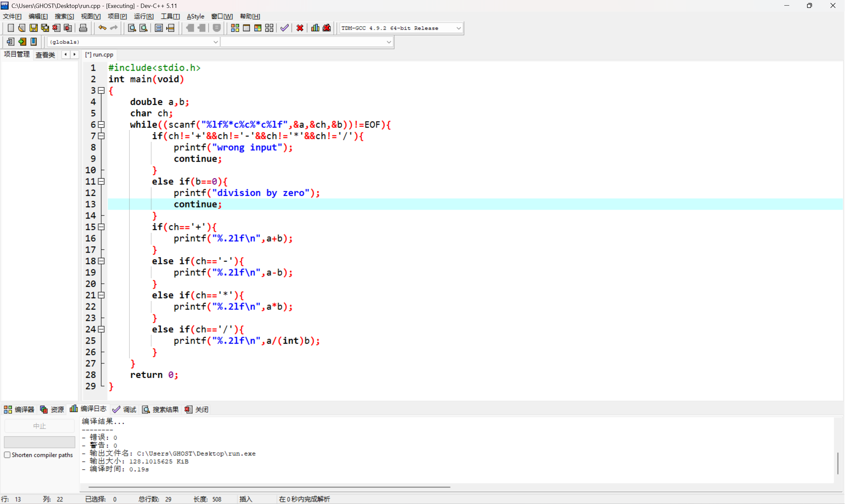Collapse the fold marker at line 6
The height and width of the screenshot is (504, 845).
pyautogui.click(x=101, y=125)
